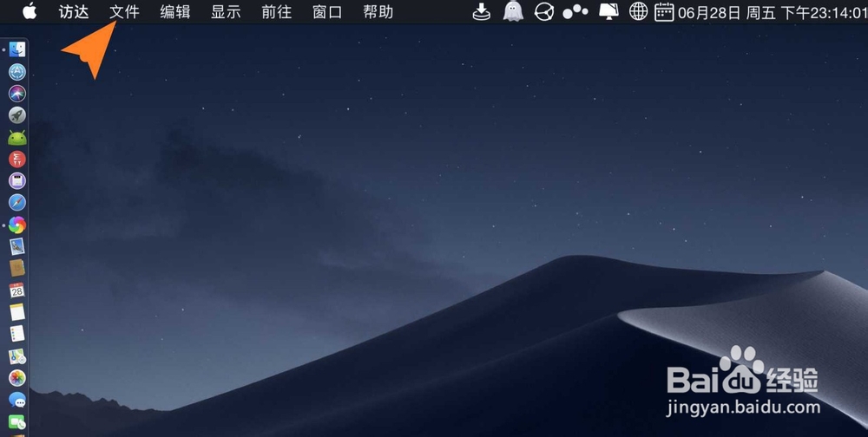The width and height of the screenshot is (868, 437).
Task: Open Preview from the Dock
Action: point(17,246)
